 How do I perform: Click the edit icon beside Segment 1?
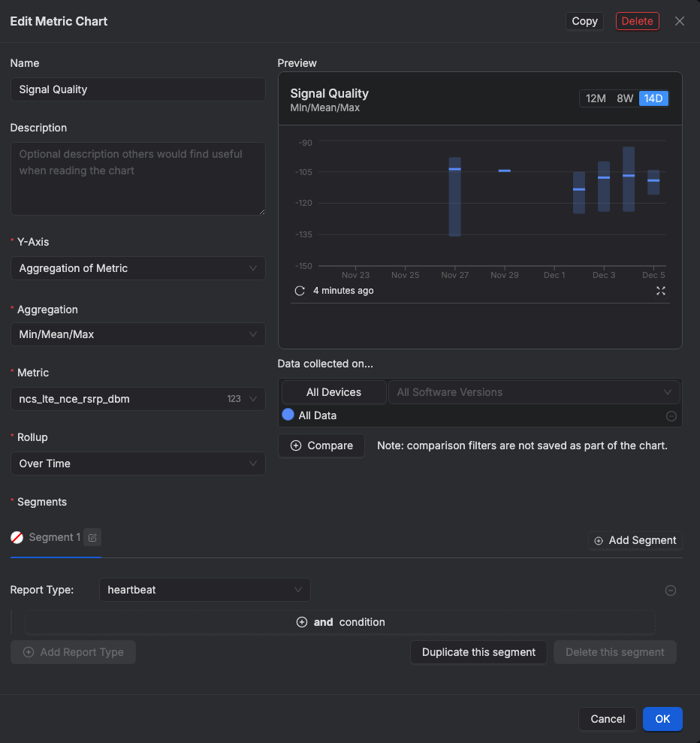[92, 537]
